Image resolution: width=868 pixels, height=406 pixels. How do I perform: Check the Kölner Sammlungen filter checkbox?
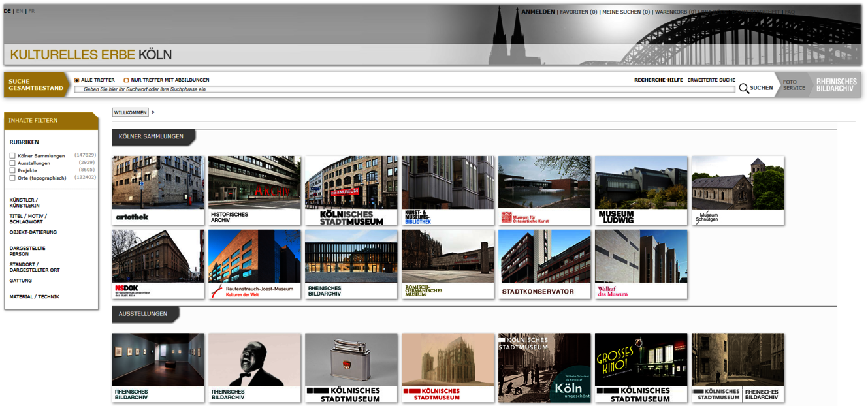point(12,156)
